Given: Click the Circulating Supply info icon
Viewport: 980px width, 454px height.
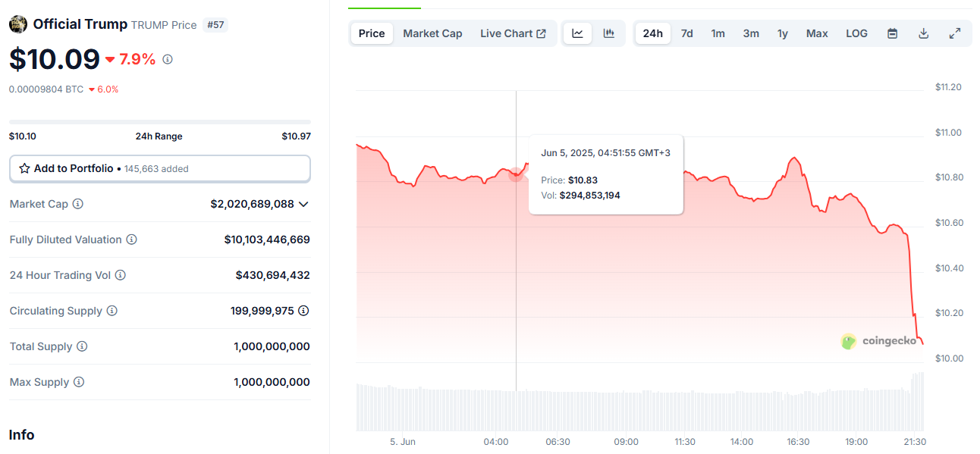Looking at the screenshot, I should [x=112, y=311].
